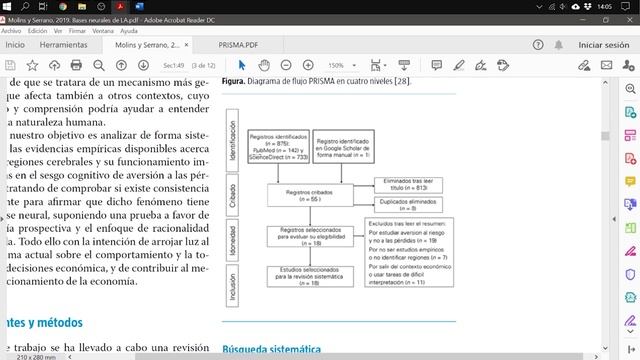Viewport: 640px width, 360px height.
Task: Open the Archivo menu
Action: 11,31
